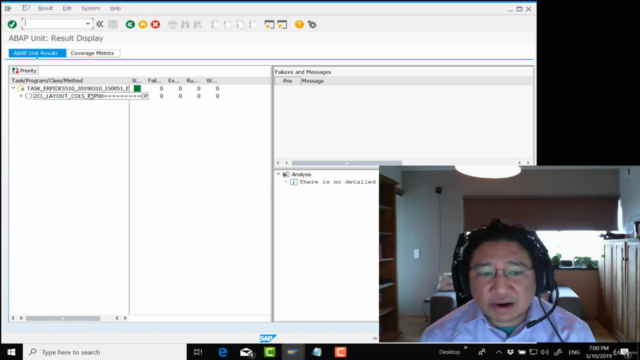640x360 pixels.
Task: Click the Save disk icon in the toolbar
Action: [x=113, y=24]
